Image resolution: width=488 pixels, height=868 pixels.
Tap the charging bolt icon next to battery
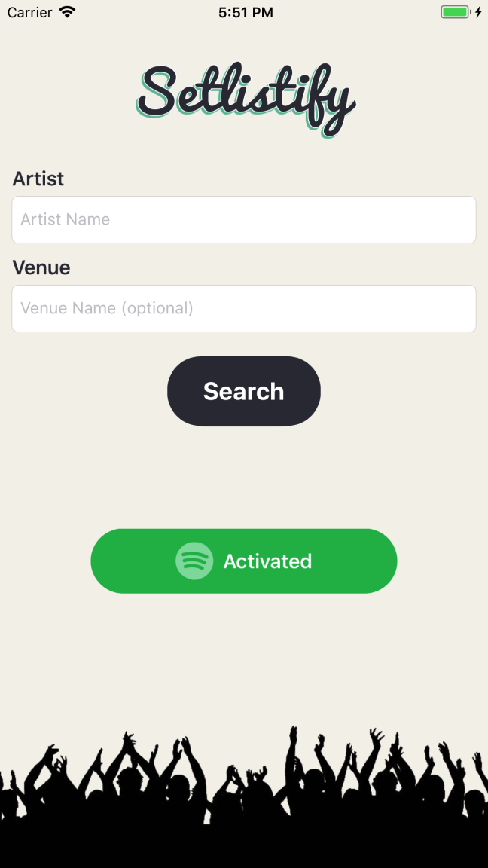coord(480,11)
